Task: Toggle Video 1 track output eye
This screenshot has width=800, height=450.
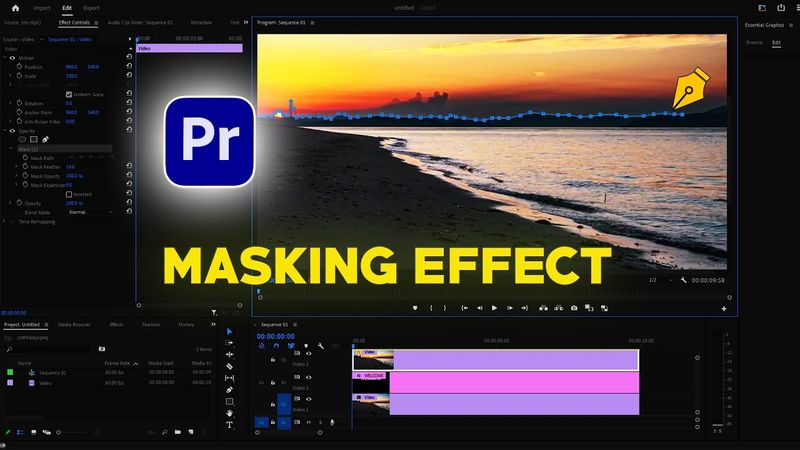Action: click(309, 399)
